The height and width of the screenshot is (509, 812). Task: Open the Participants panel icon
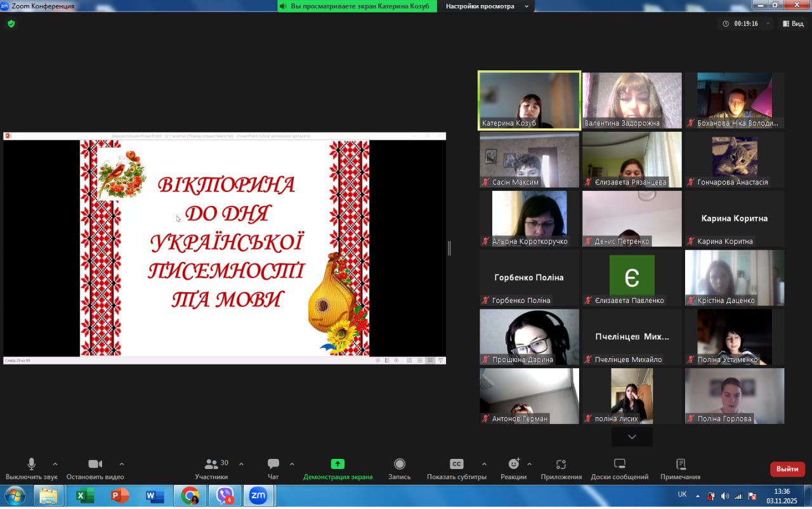[x=211, y=465]
